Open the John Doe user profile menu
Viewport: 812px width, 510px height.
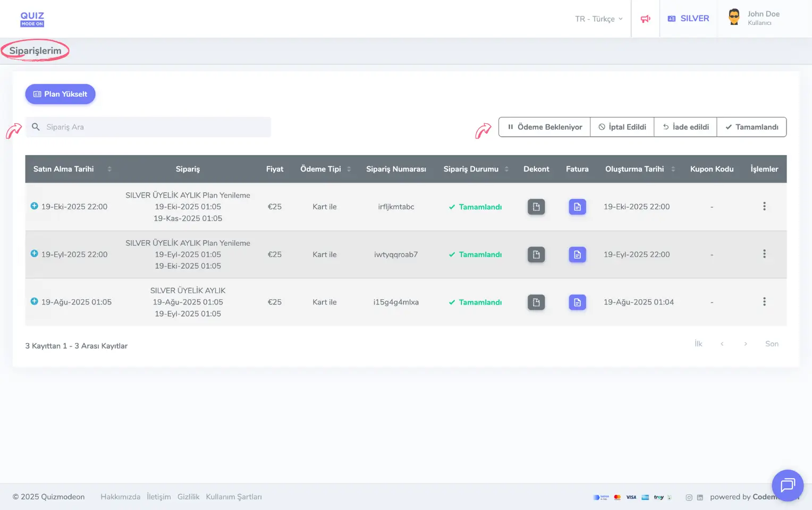(x=755, y=18)
